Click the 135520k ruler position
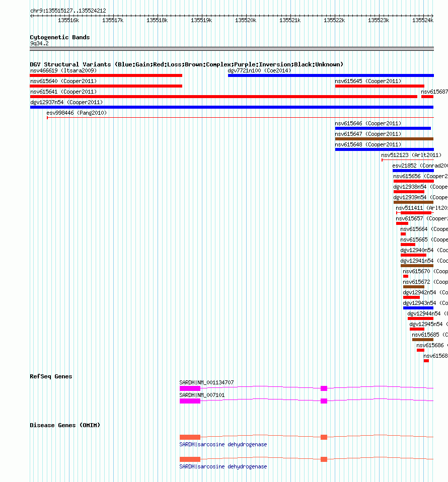 point(246,20)
